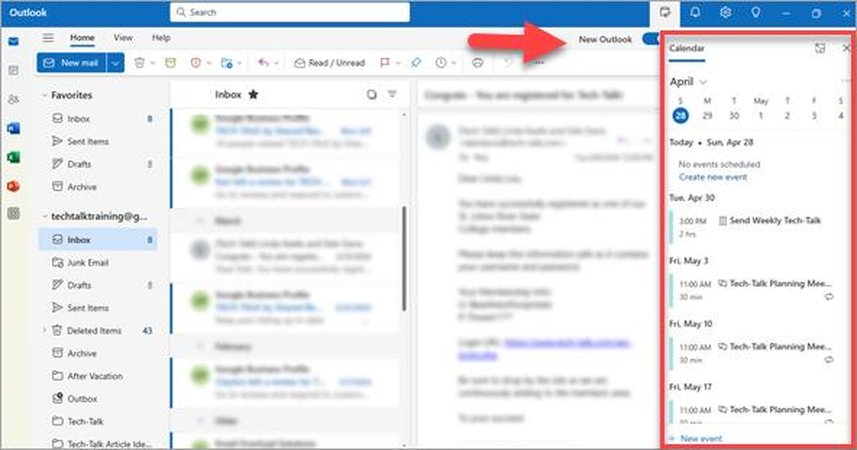The height and width of the screenshot is (450, 857).
Task: Launch PowerPoint from the app bar
Action: (x=14, y=186)
